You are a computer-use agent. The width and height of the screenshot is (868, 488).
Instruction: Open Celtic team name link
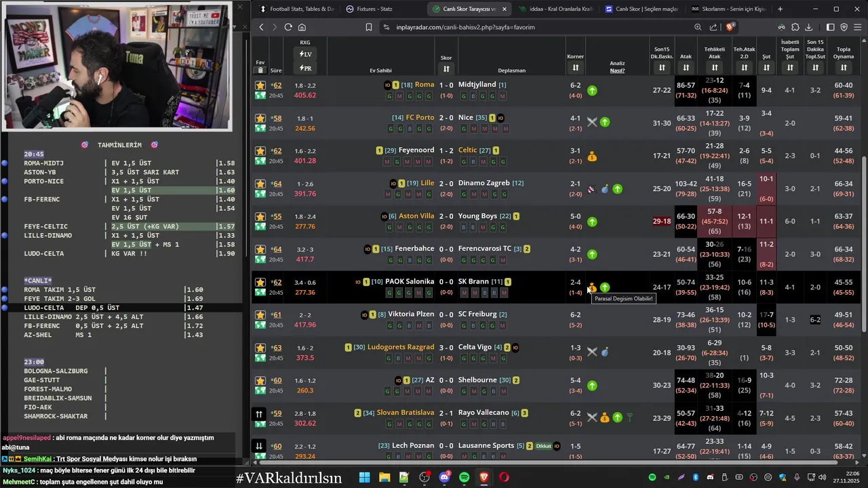[x=468, y=150]
